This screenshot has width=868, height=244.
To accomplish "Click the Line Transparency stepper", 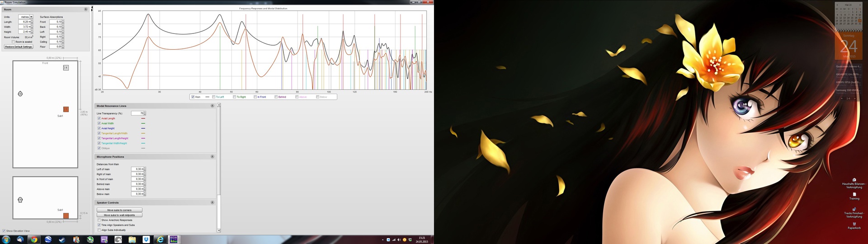I will pos(145,113).
